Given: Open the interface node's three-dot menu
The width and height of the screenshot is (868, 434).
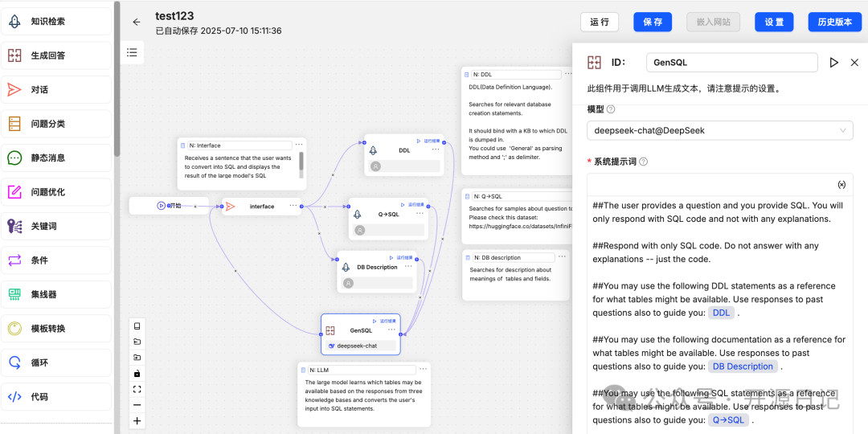Looking at the screenshot, I should [x=294, y=206].
